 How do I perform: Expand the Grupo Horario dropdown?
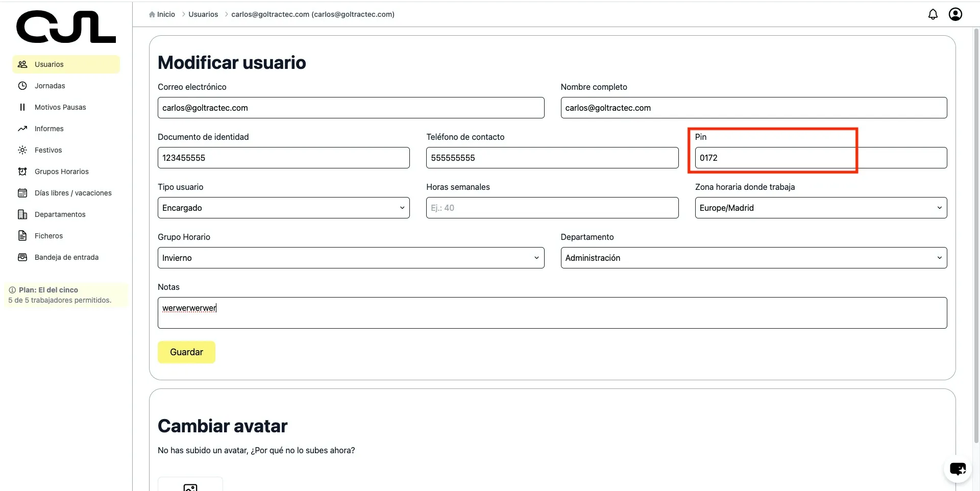point(351,258)
